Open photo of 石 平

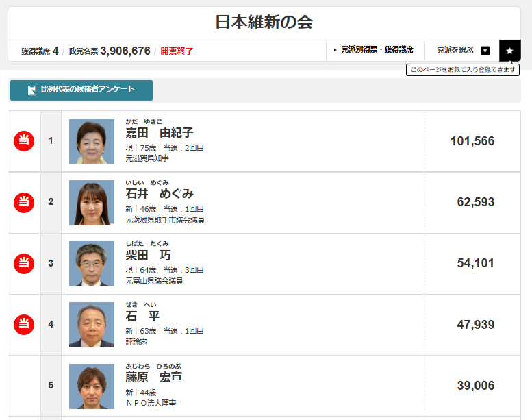tap(92, 325)
